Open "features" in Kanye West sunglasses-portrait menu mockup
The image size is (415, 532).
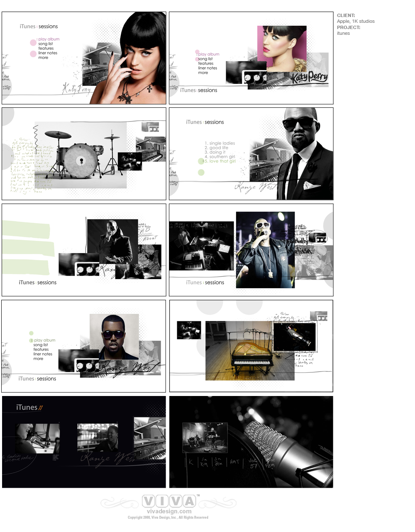coord(41,349)
